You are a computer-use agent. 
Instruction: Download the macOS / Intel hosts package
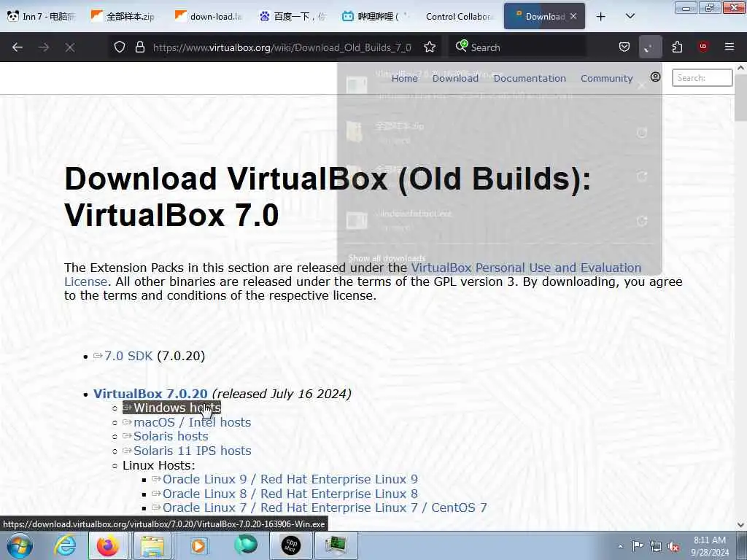coord(192,422)
